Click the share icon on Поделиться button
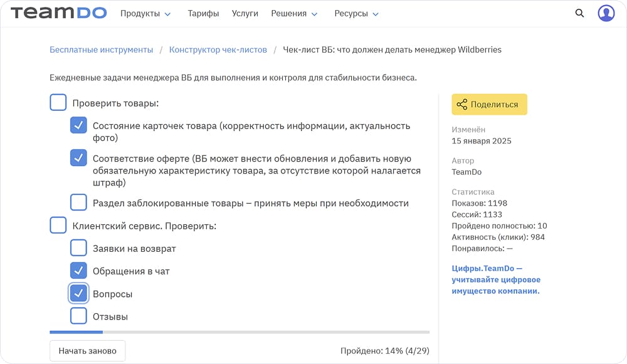 click(x=462, y=104)
